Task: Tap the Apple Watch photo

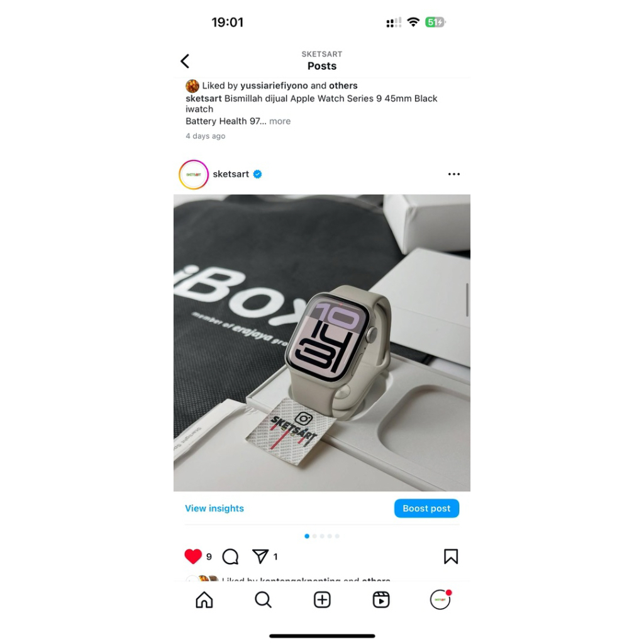Action: pos(322,343)
